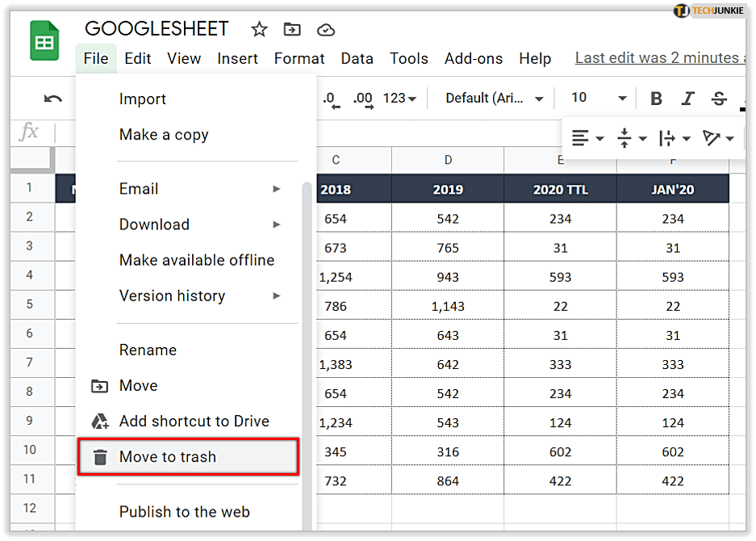Open the vertical align dropdown

(632, 139)
